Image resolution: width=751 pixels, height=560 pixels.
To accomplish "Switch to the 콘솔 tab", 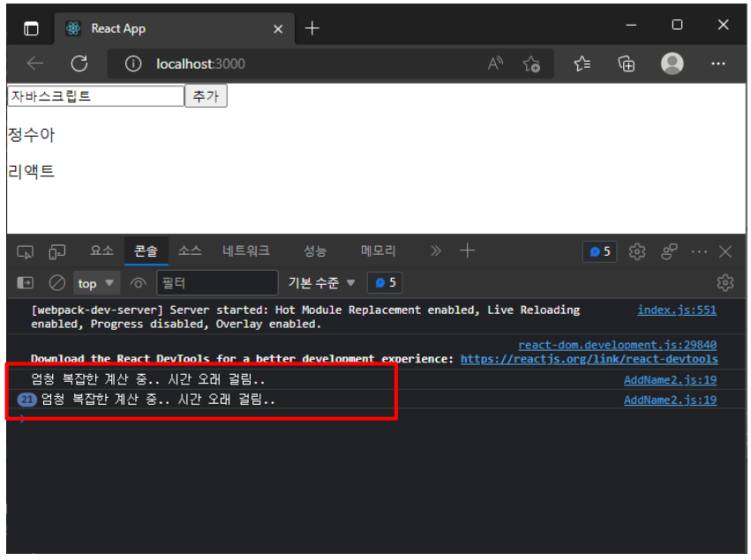I will 146,250.
